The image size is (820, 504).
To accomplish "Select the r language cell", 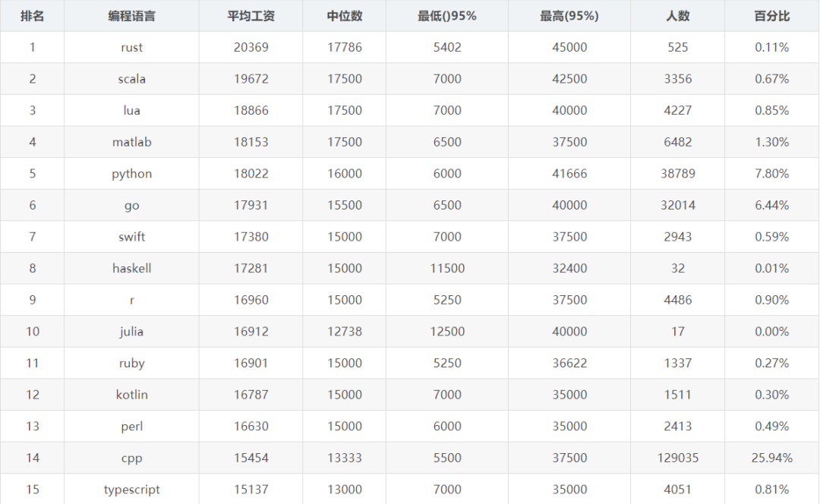I will (x=132, y=300).
